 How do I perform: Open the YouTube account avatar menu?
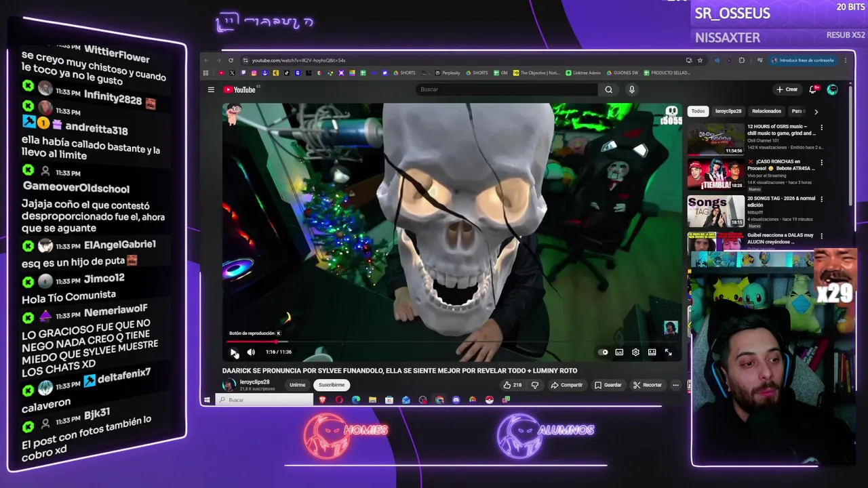[832, 89]
